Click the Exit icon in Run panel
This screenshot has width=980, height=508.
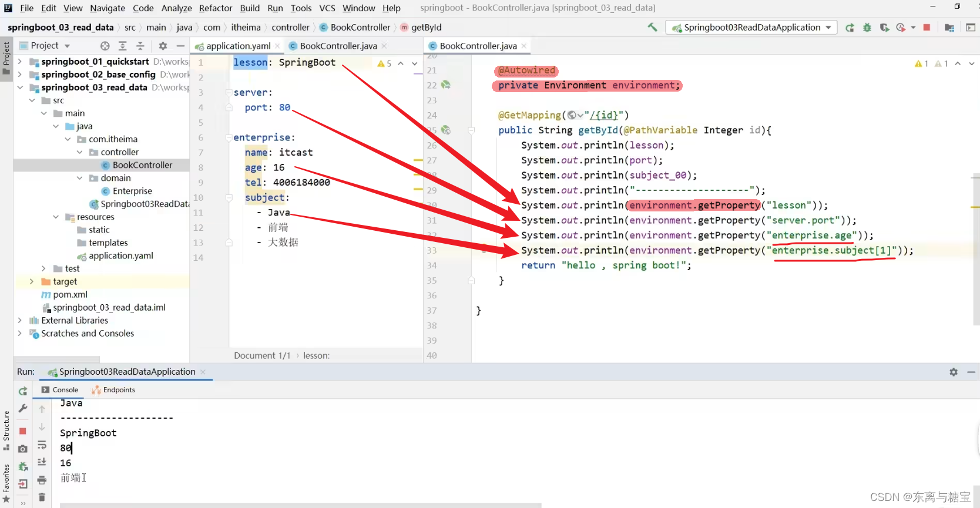pos(23,484)
